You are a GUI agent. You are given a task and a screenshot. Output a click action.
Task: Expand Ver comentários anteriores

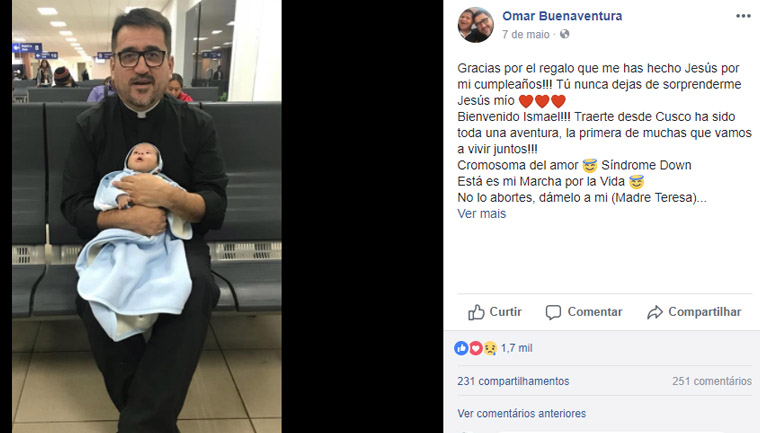(522, 414)
